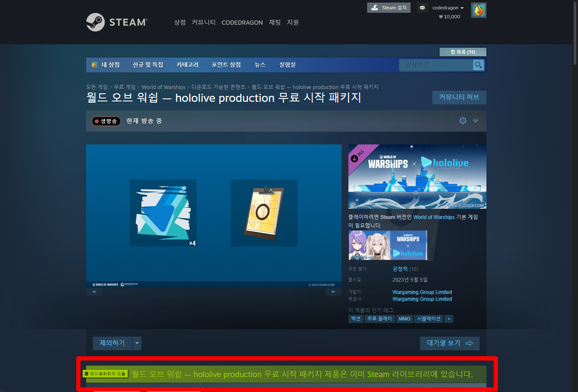Image resolution: width=578 pixels, height=392 pixels.
Task: Select the MMO tag
Action: 404,319
